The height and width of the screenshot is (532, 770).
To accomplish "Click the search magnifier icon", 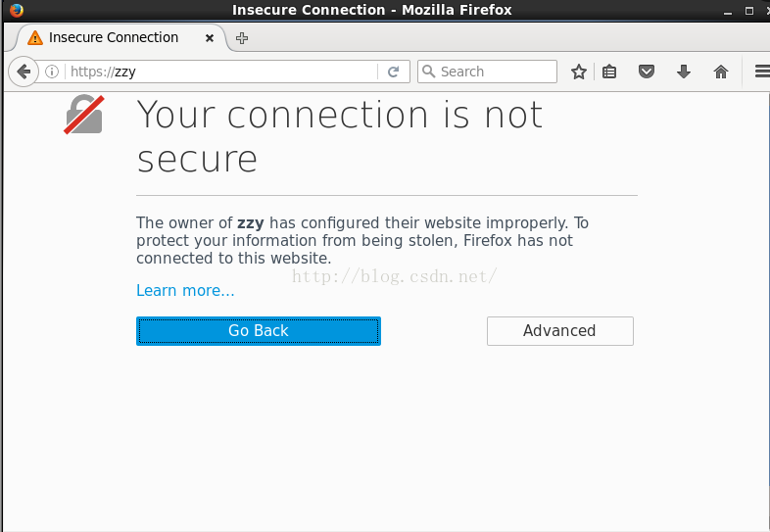I will tap(429, 72).
